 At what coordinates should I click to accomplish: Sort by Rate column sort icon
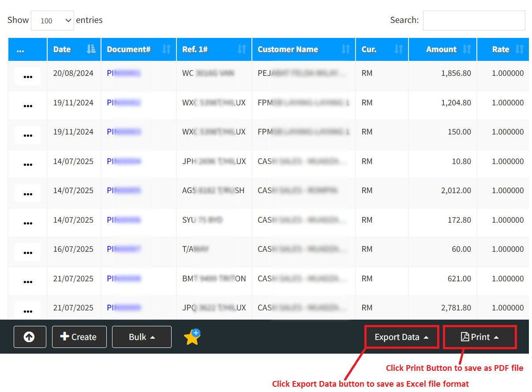(520, 49)
